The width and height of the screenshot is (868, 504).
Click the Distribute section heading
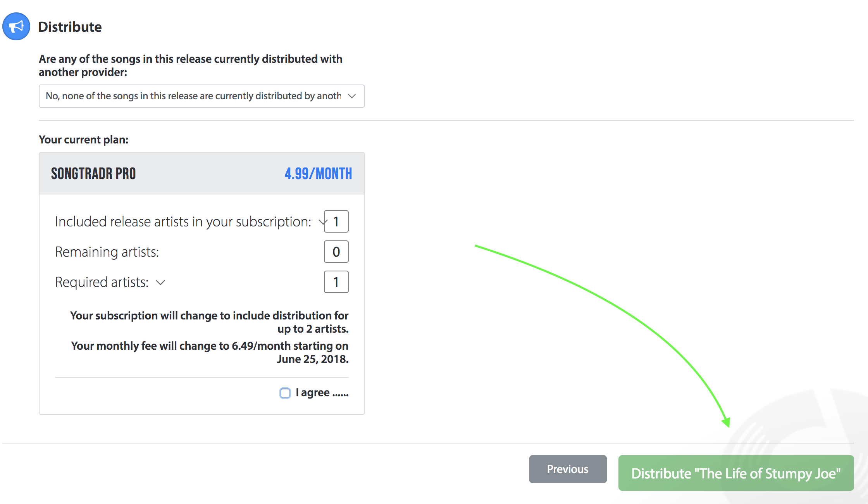pyautogui.click(x=70, y=27)
